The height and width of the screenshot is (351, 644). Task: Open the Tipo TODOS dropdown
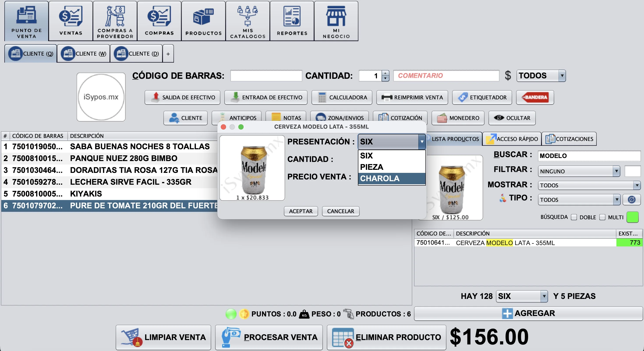pyautogui.click(x=579, y=200)
